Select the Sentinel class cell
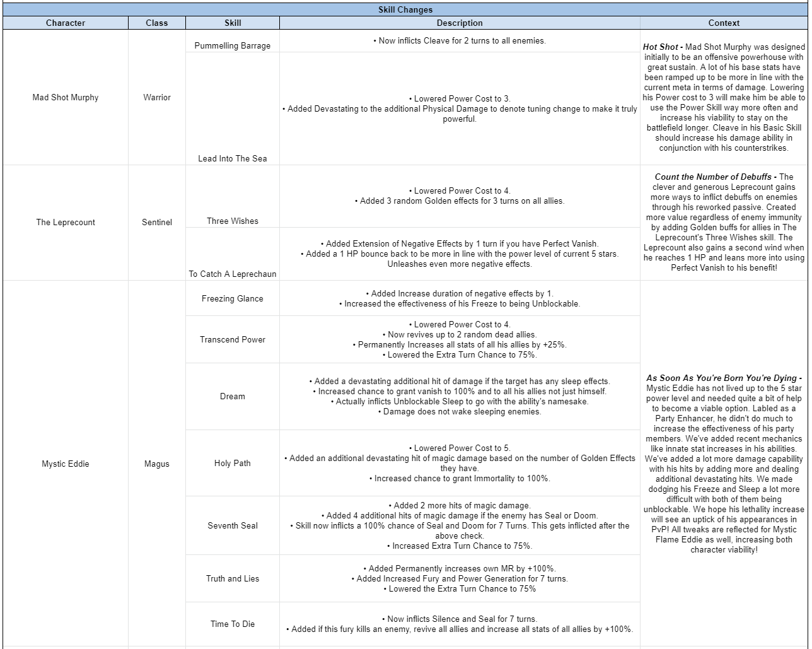 pyautogui.click(x=156, y=222)
